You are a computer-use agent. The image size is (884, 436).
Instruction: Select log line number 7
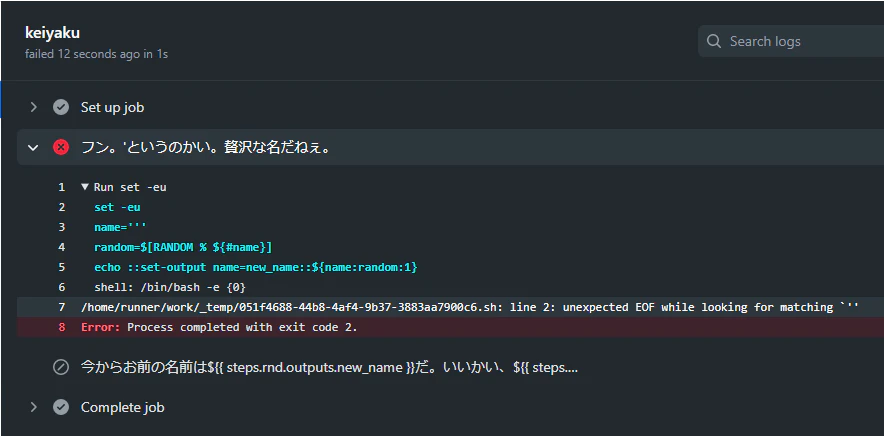pos(61,307)
